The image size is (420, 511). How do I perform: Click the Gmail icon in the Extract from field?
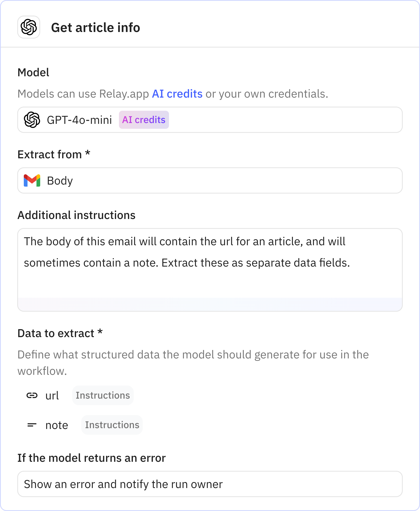coord(32,180)
